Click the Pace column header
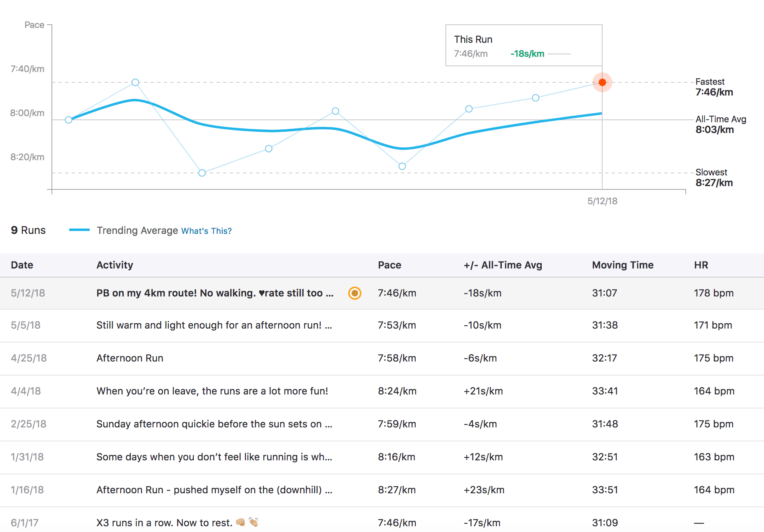The width and height of the screenshot is (764, 532). click(389, 265)
